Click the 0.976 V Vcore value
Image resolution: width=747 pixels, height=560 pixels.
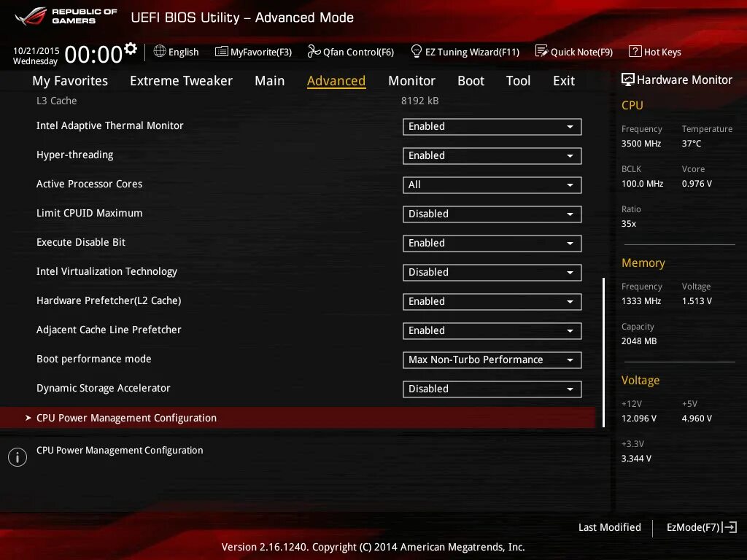pyautogui.click(x=697, y=183)
